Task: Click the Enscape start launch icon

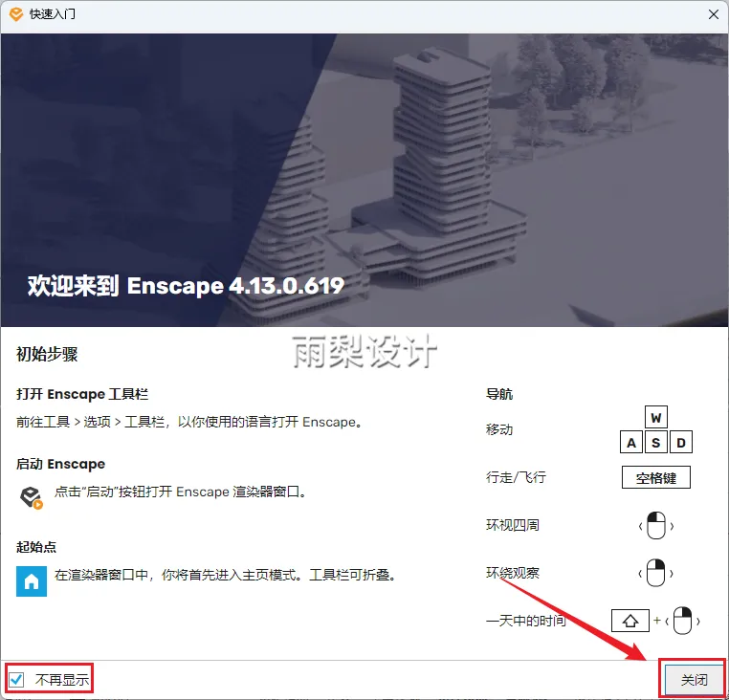Action: tap(32, 497)
